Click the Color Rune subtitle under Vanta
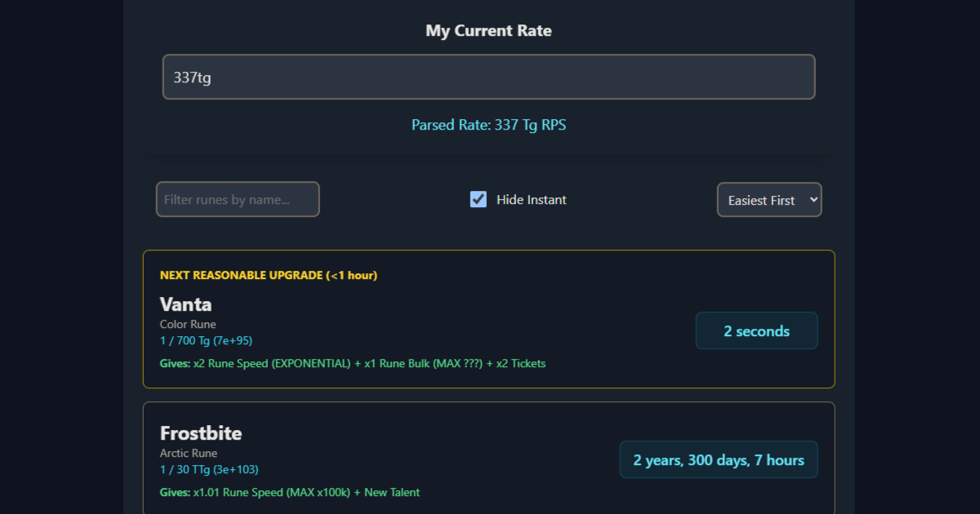This screenshot has height=514, width=980. [188, 324]
